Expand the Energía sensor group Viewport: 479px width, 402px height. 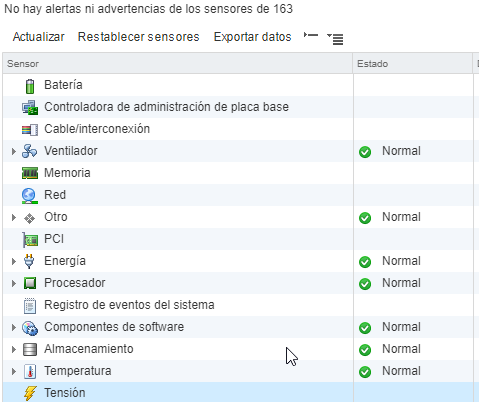pyautogui.click(x=14, y=261)
